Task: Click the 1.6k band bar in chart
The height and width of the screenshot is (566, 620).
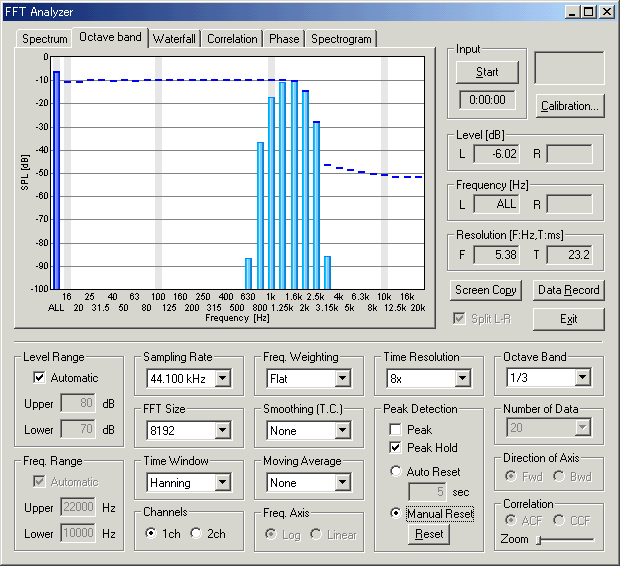Action: [x=294, y=185]
